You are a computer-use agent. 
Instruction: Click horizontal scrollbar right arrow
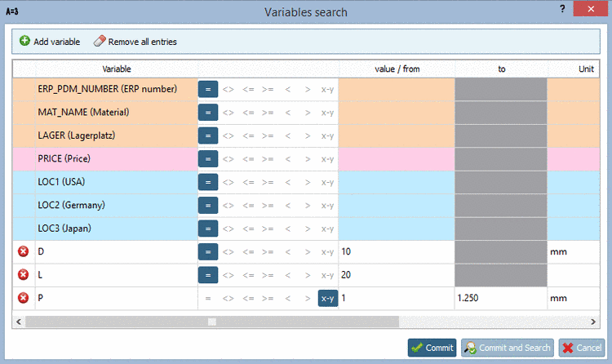pos(593,322)
